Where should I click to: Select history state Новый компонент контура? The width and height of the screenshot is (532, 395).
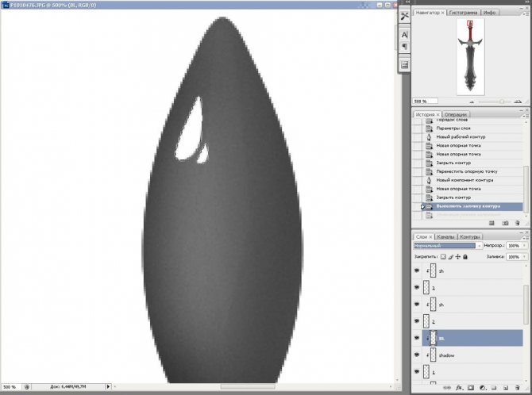tap(473, 180)
